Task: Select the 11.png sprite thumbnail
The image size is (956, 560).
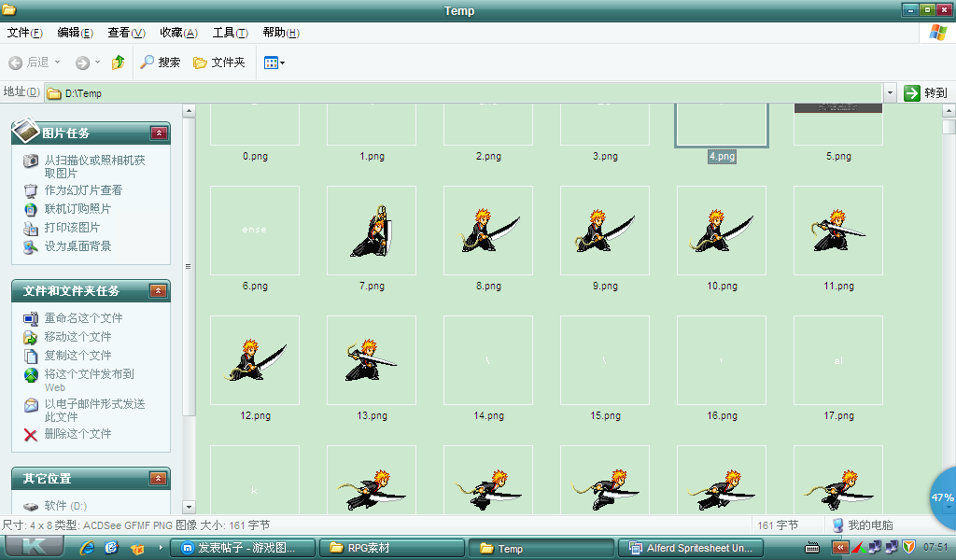Action: [838, 231]
